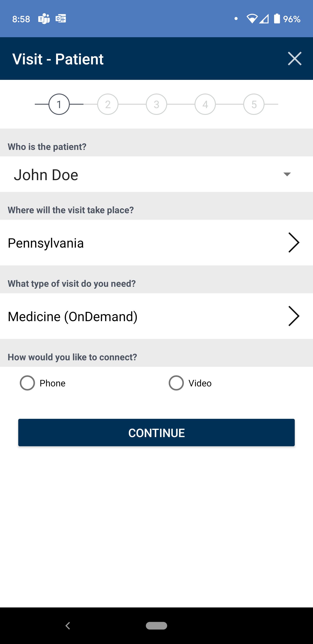313x644 pixels.
Task: Tap the home gesture pill
Action: 156,626
